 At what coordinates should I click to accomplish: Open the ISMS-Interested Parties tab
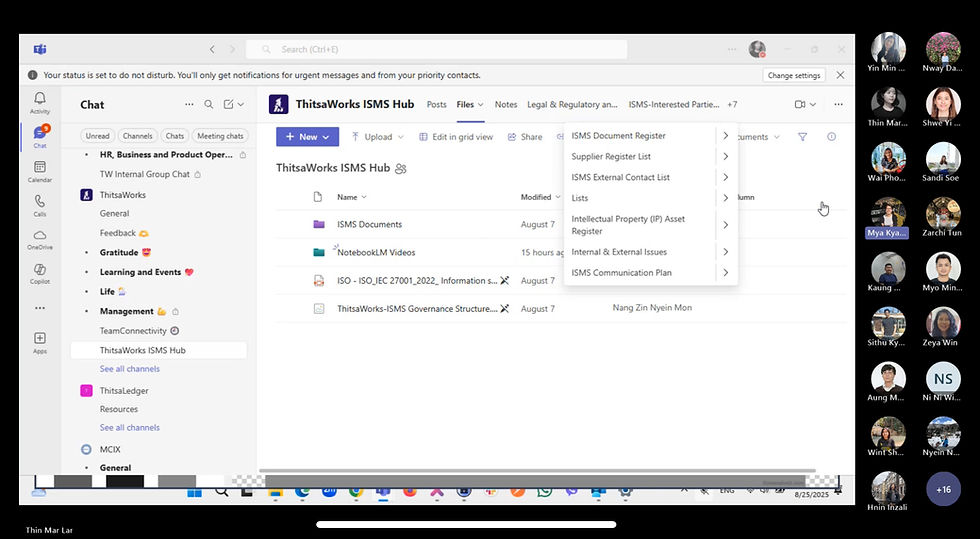[x=674, y=104]
